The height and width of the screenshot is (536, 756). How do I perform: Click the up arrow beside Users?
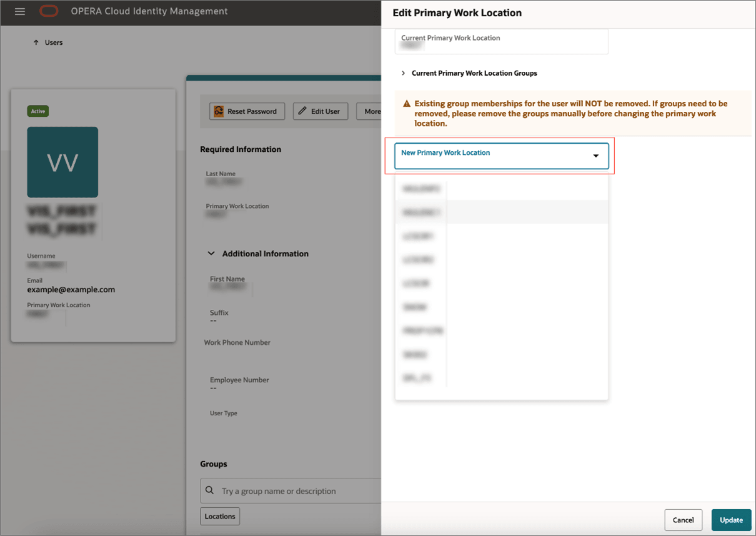point(36,42)
